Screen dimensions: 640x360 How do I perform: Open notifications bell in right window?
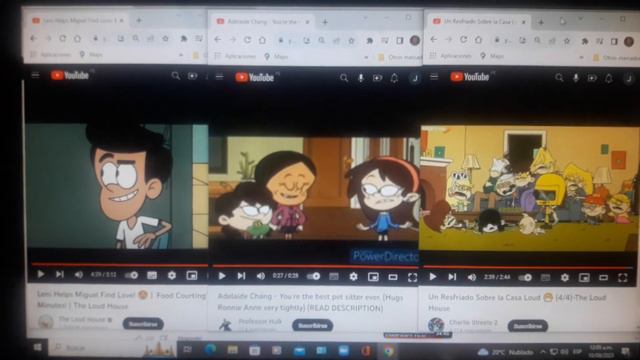click(x=609, y=78)
